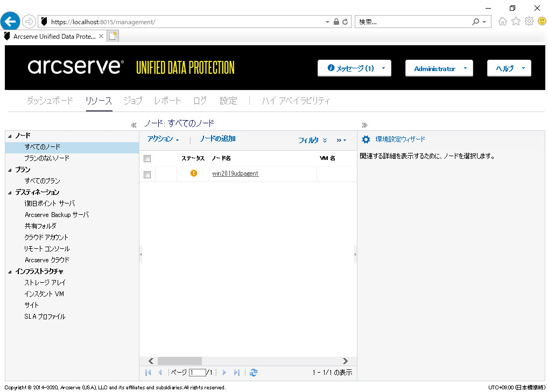
Task: Select 復旧ポイント サーバ in the tree
Action: tap(50, 204)
